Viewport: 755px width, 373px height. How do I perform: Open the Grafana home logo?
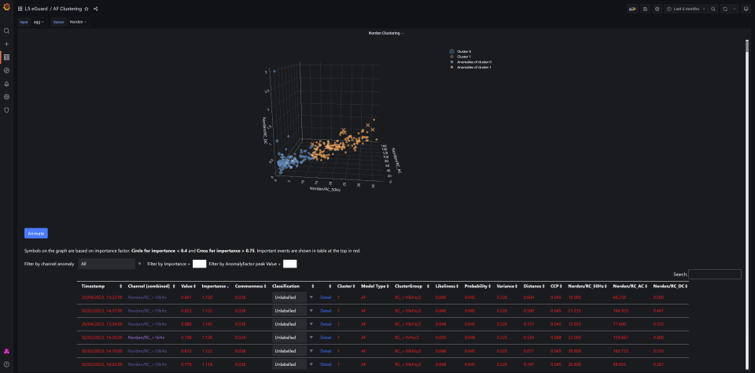coord(7,7)
